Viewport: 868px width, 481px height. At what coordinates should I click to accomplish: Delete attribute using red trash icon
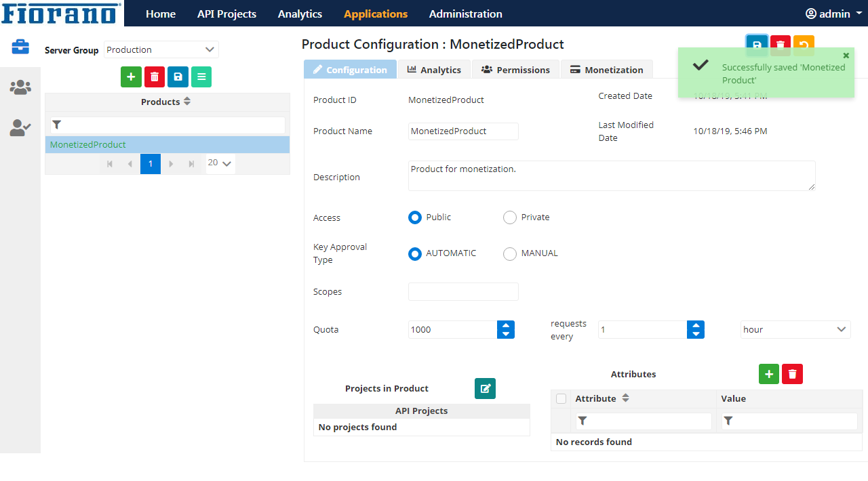click(792, 374)
